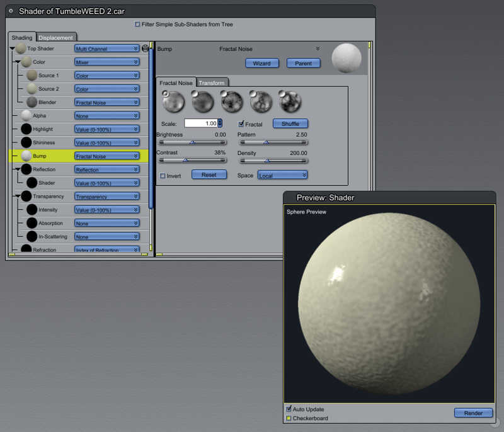Collapse the Reflection tree node

(18, 169)
